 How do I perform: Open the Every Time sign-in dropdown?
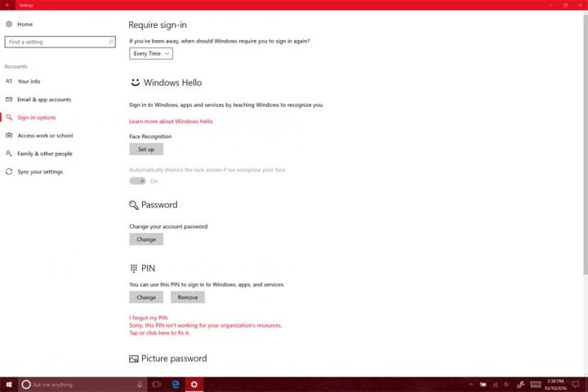pos(151,53)
